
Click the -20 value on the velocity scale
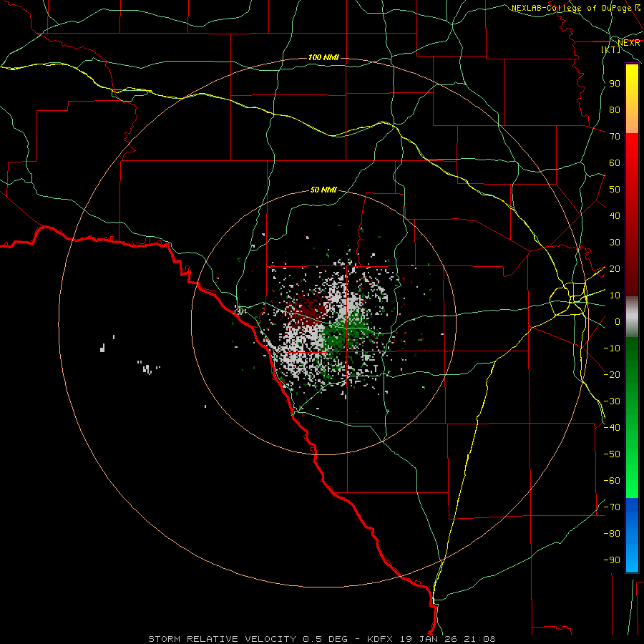click(612, 374)
